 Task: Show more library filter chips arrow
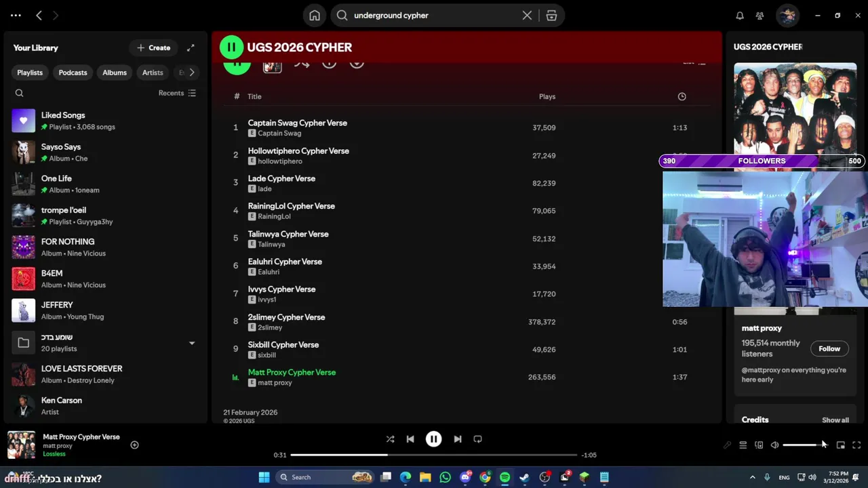[x=192, y=73]
